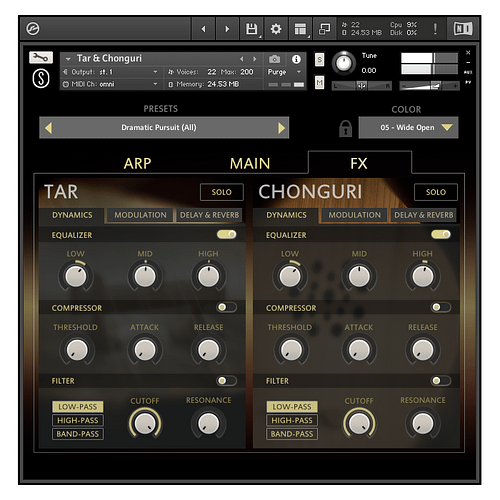Click the Tune value 0.00
The image size is (500, 500).
coord(369,71)
